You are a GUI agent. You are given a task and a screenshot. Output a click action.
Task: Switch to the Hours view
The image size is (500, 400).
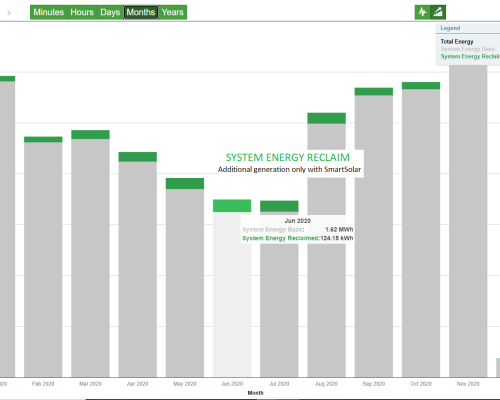tap(82, 12)
